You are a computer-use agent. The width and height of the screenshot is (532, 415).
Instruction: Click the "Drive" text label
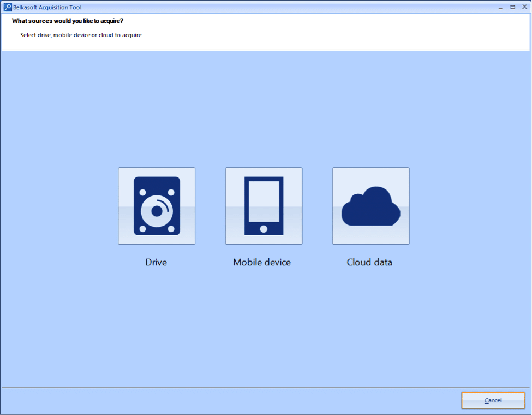(x=156, y=262)
